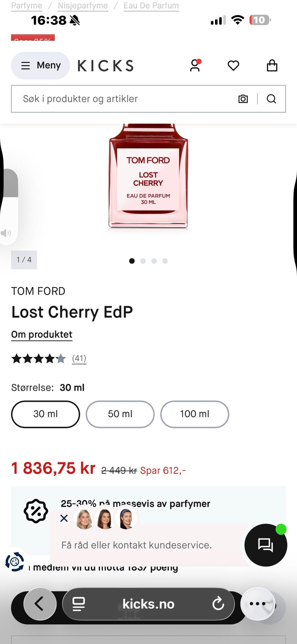
Task: Select the 100 ml size option
Action: point(195,414)
